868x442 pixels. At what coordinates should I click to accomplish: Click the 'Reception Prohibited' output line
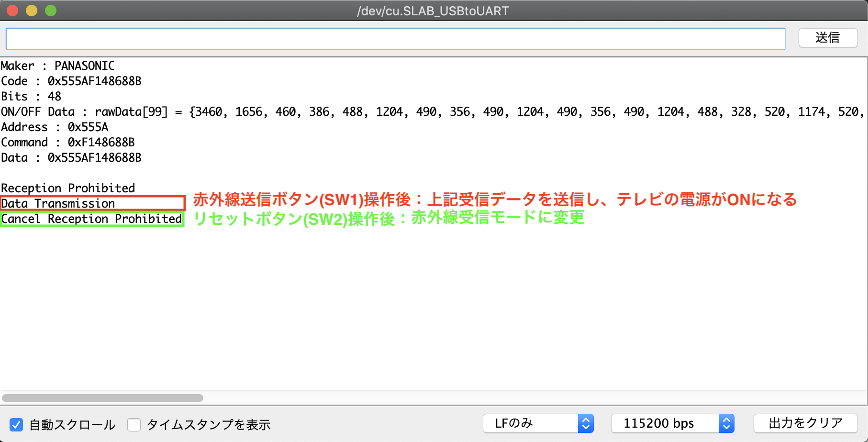coord(68,188)
